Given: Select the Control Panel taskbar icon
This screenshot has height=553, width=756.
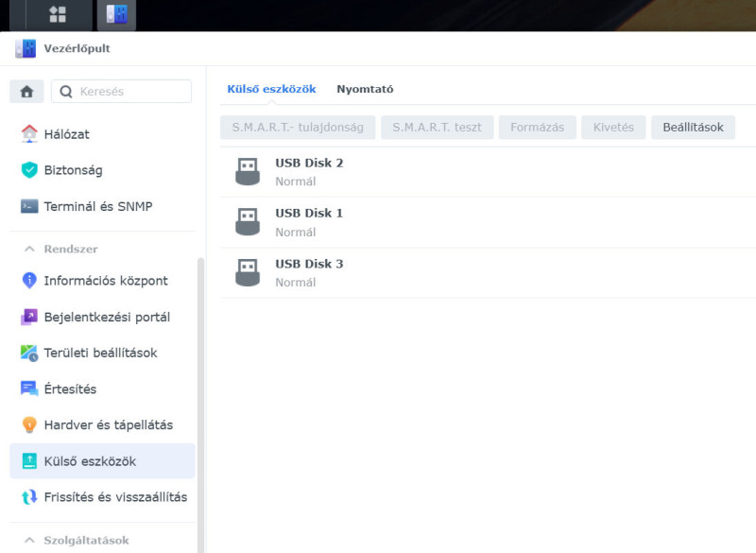Looking at the screenshot, I should click(116, 14).
